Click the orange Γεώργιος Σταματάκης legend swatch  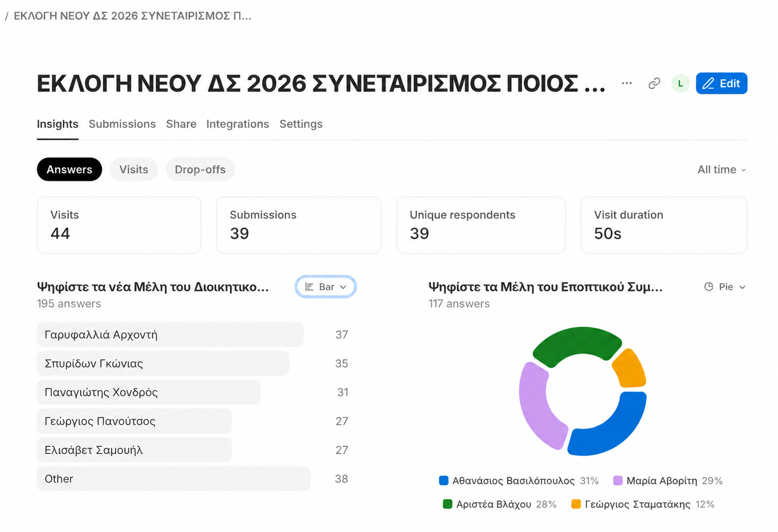(x=576, y=504)
